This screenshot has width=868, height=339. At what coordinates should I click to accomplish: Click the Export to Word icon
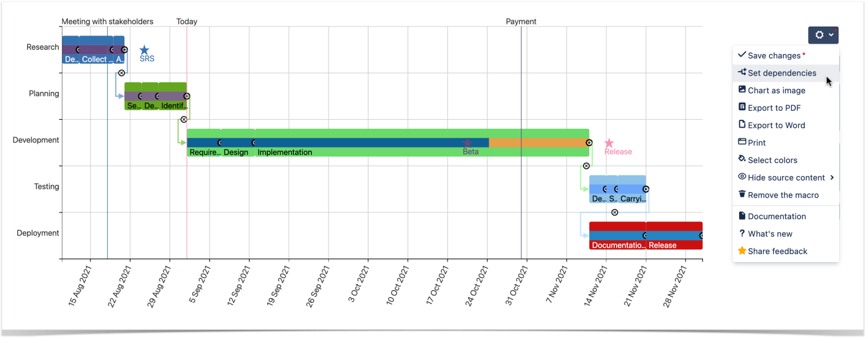(743, 125)
